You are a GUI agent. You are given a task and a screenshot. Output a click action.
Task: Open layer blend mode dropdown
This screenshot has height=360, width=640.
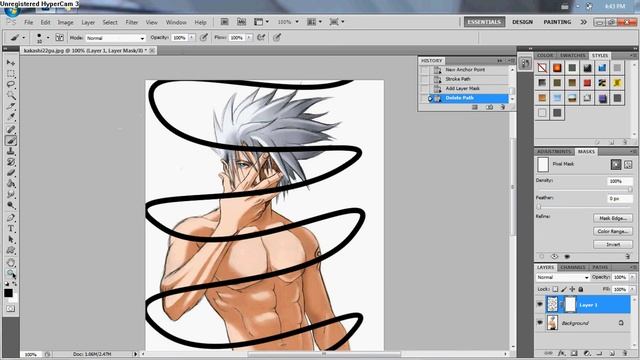tap(562, 278)
